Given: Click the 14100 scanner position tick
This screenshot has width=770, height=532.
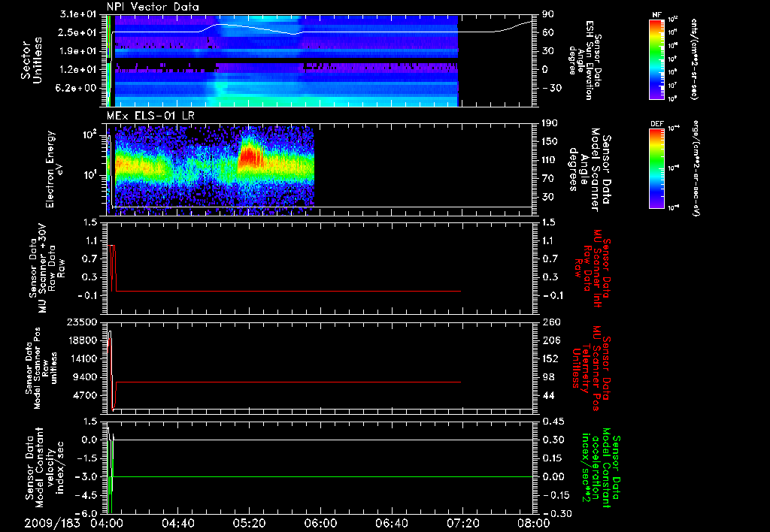Looking at the screenshot, I should 82,358.
